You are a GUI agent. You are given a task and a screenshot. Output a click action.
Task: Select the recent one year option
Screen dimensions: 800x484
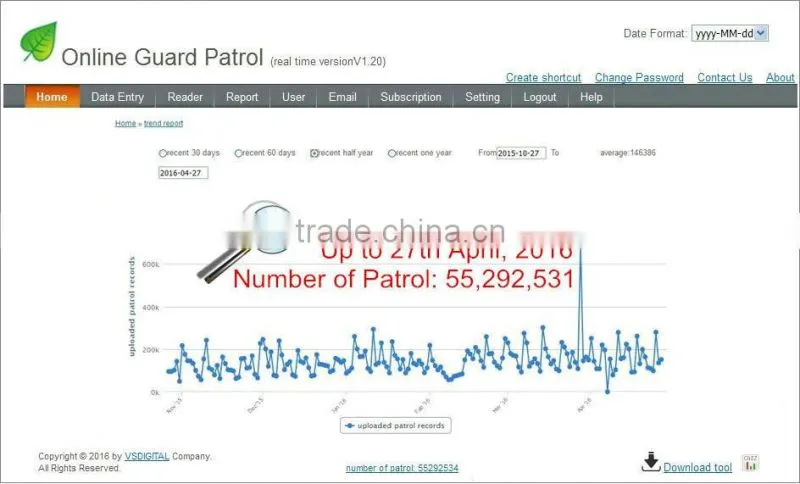coord(392,153)
